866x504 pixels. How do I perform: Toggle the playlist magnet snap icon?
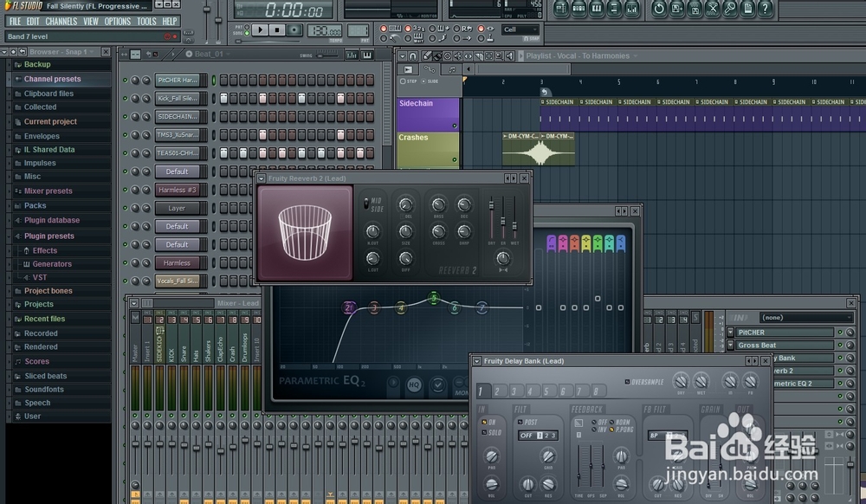click(x=412, y=55)
